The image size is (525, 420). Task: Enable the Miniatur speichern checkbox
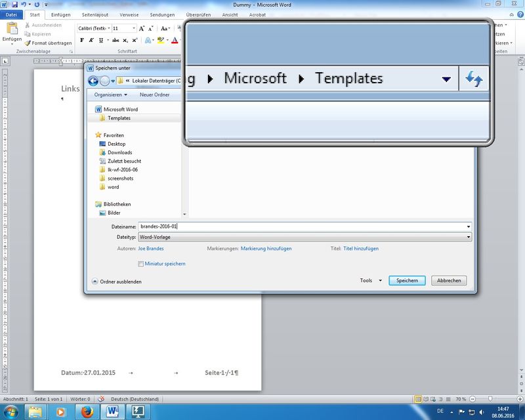141,264
